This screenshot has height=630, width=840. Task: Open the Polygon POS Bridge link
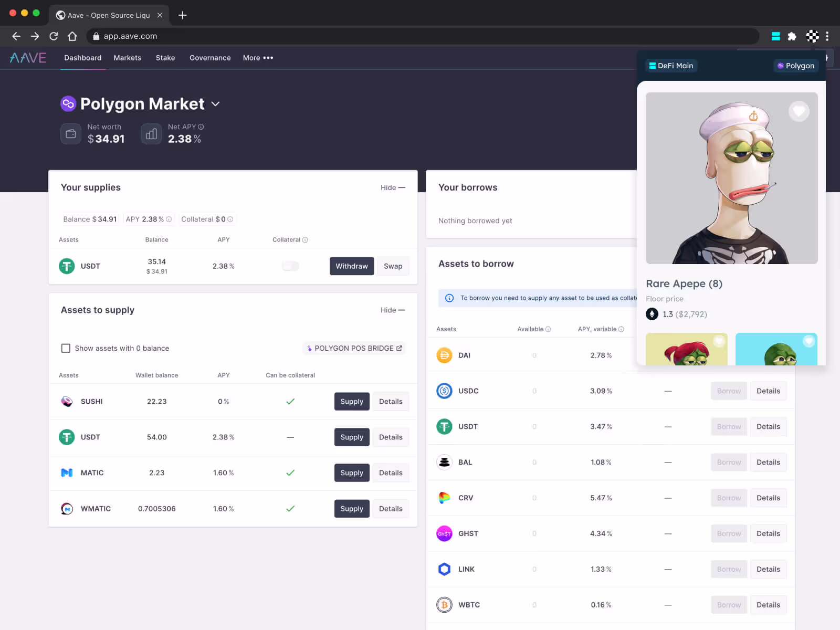[x=354, y=349]
